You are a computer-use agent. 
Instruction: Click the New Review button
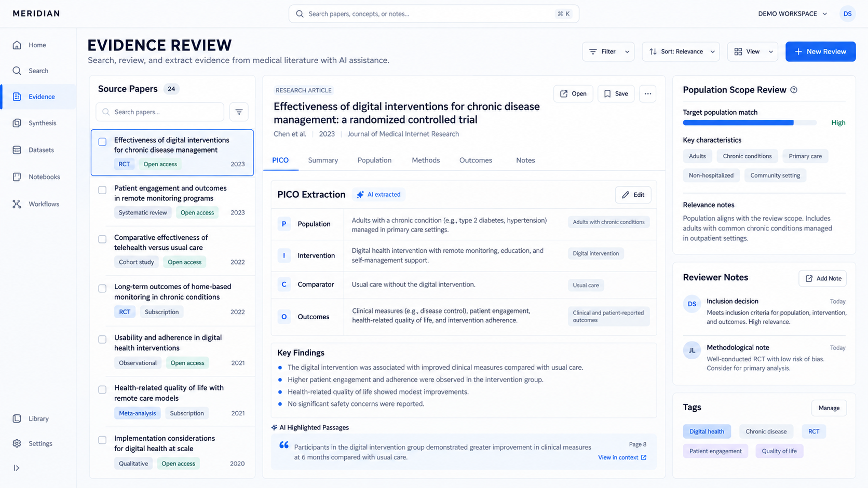click(820, 51)
